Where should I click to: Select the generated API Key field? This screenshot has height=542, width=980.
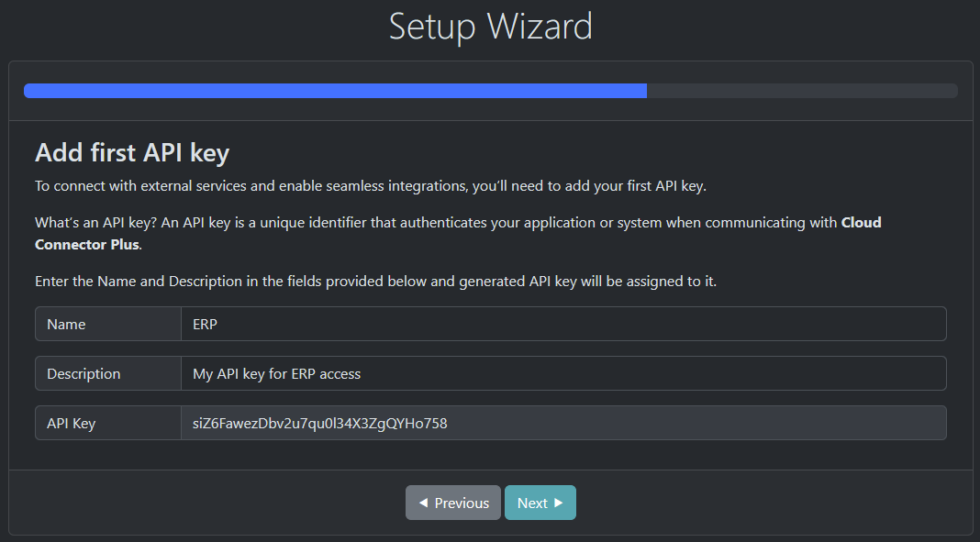pos(562,423)
